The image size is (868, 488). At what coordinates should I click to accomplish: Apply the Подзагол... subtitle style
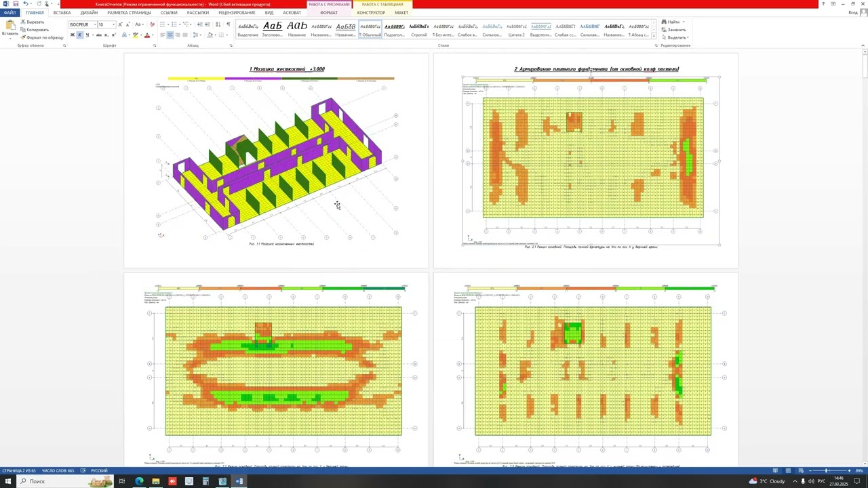point(394,29)
